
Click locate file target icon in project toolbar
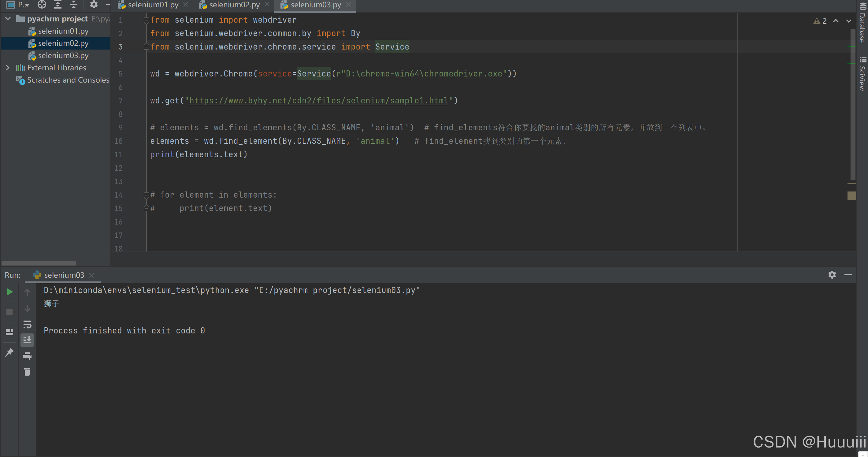(x=42, y=5)
